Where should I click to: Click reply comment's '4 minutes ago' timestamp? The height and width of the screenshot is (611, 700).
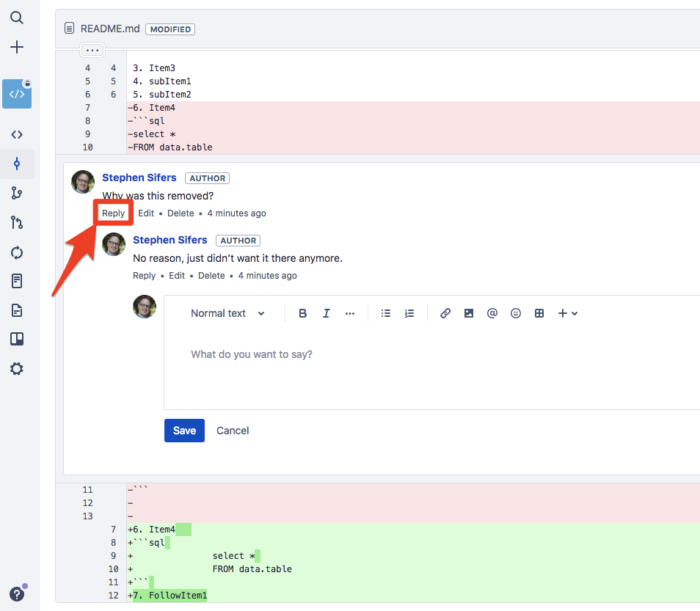point(267,276)
